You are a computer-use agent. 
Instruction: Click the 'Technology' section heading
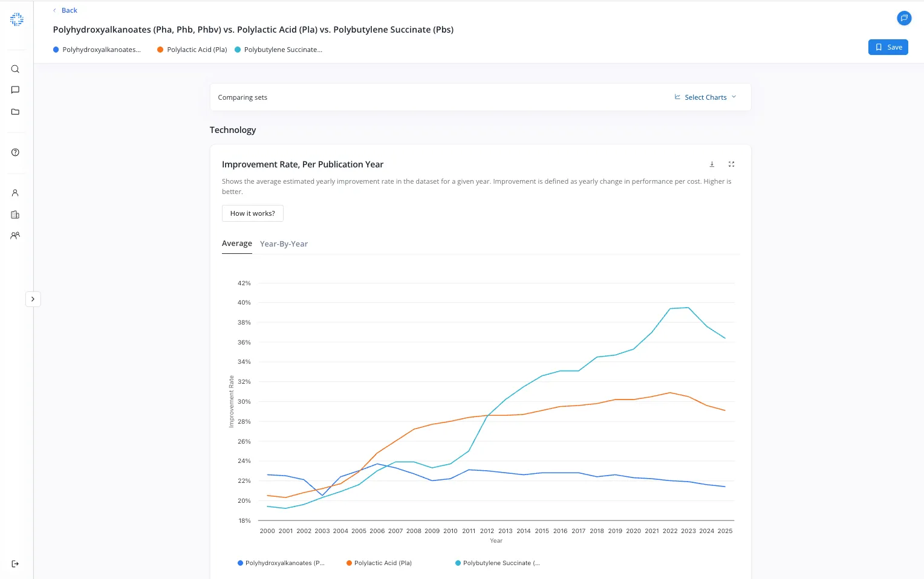[233, 130]
